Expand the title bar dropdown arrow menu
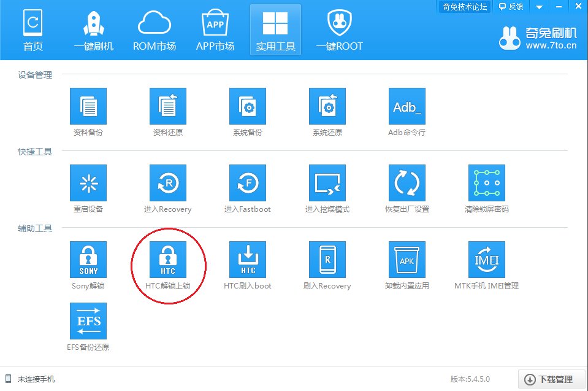 point(539,7)
